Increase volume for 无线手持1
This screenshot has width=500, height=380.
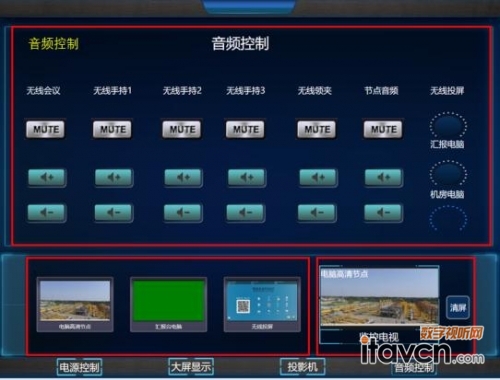[114, 178]
